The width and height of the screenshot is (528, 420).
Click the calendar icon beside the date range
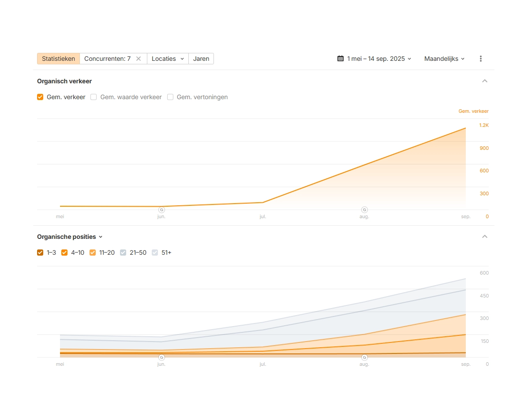(340, 59)
